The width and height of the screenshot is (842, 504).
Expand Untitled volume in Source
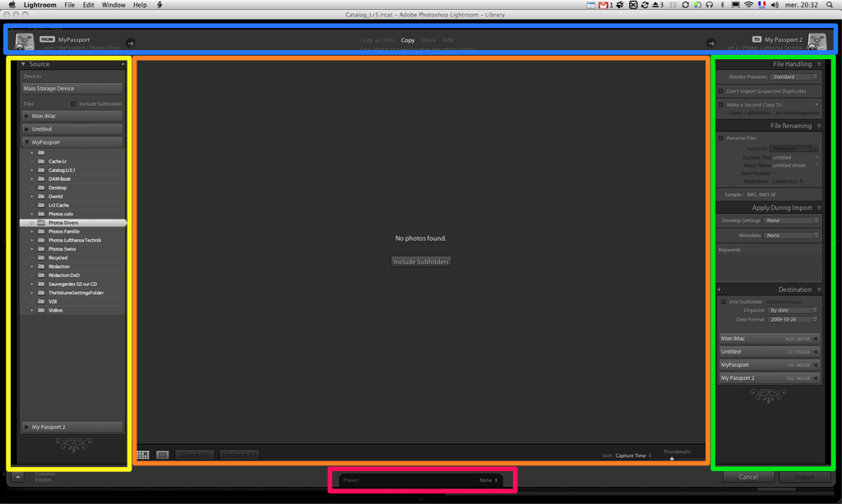point(27,129)
